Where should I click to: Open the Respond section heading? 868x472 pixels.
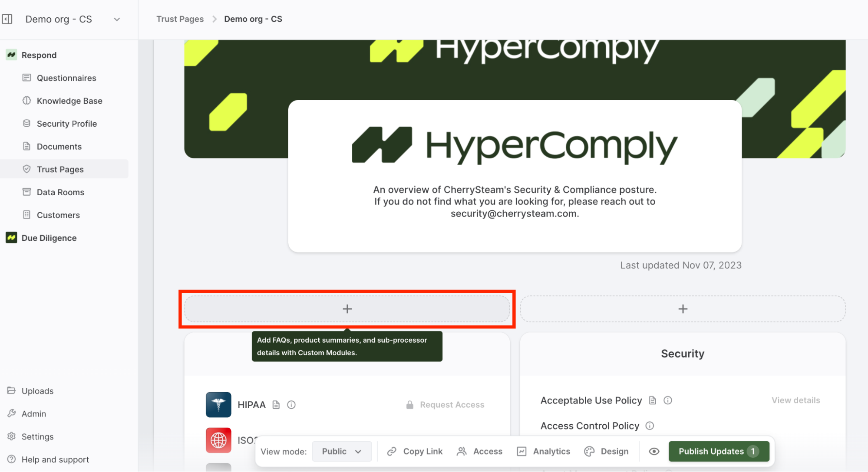click(x=39, y=55)
